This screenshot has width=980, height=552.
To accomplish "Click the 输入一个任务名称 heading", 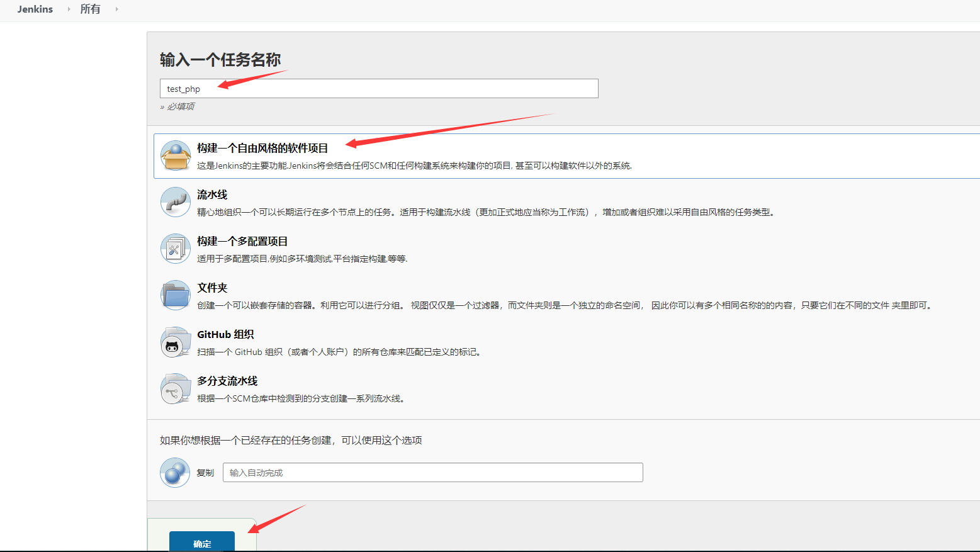I will [220, 60].
